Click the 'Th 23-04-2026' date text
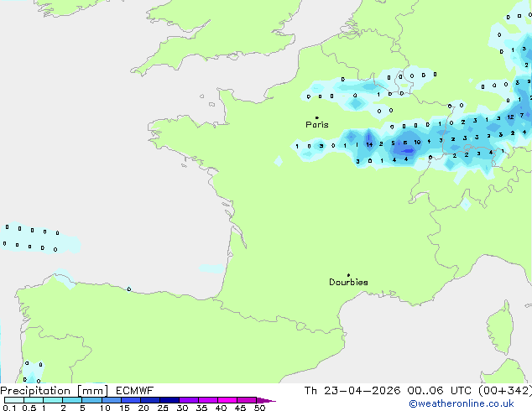 click(352, 391)
